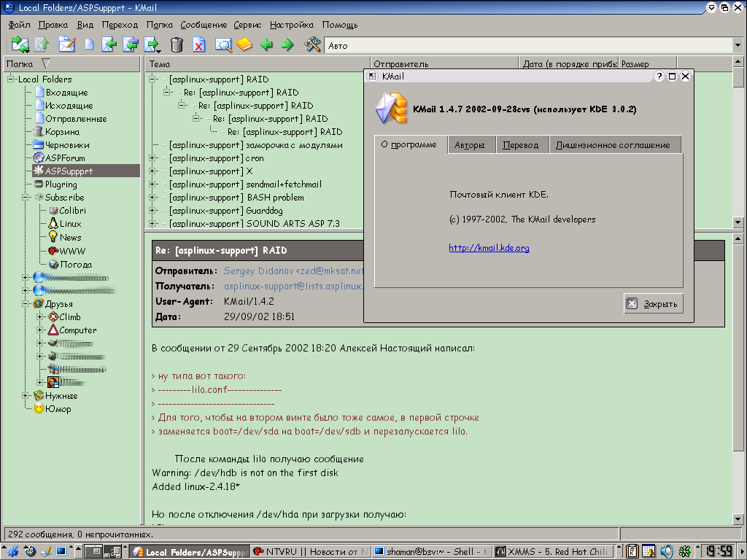Click the send queued messages icon
The width and height of the screenshot is (747, 560).
click(x=42, y=44)
